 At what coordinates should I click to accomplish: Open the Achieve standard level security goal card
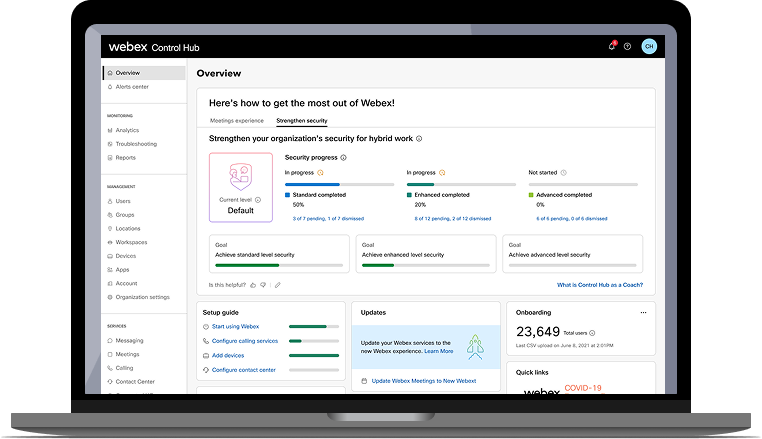pyautogui.click(x=279, y=254)
